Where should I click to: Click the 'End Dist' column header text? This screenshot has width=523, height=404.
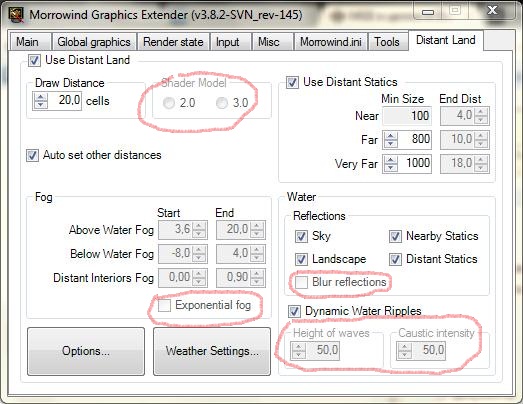460,99
